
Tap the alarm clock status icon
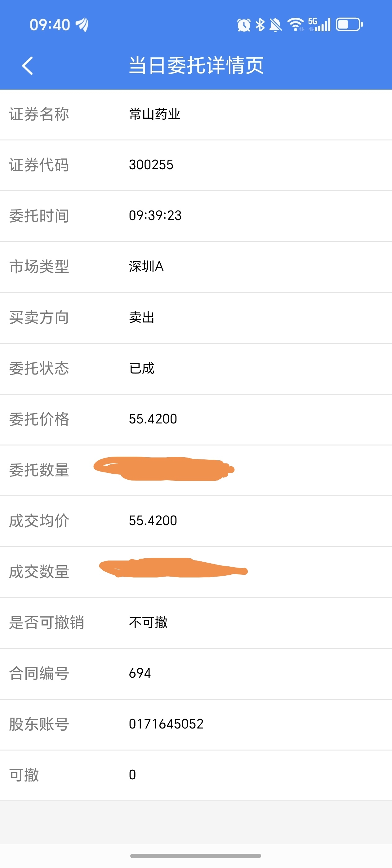coord(243,25)
